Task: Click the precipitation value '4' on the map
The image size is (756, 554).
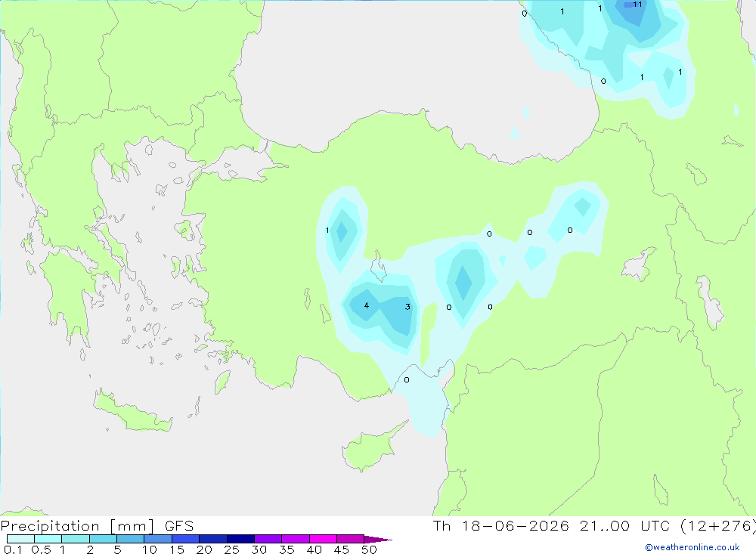Action: click(367, 305)
